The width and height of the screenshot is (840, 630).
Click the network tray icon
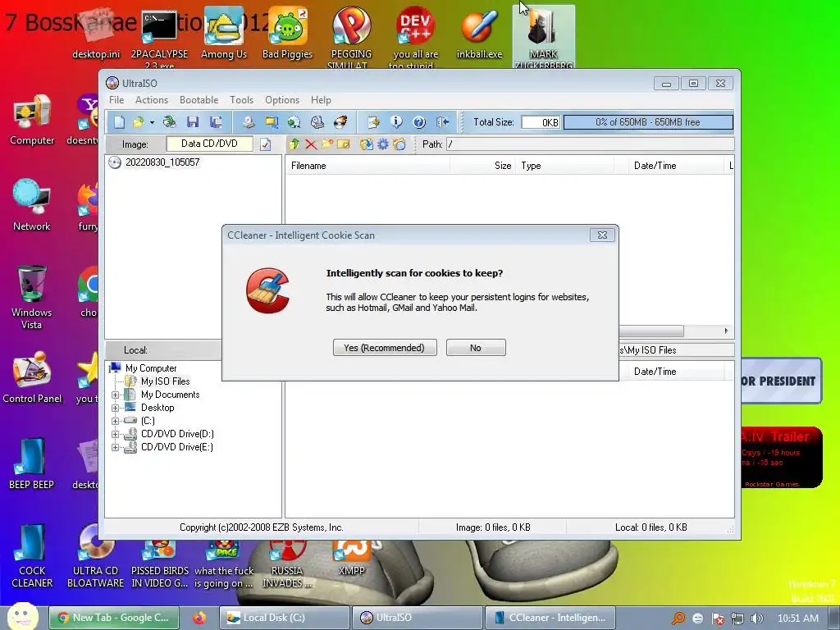(737, 619)
